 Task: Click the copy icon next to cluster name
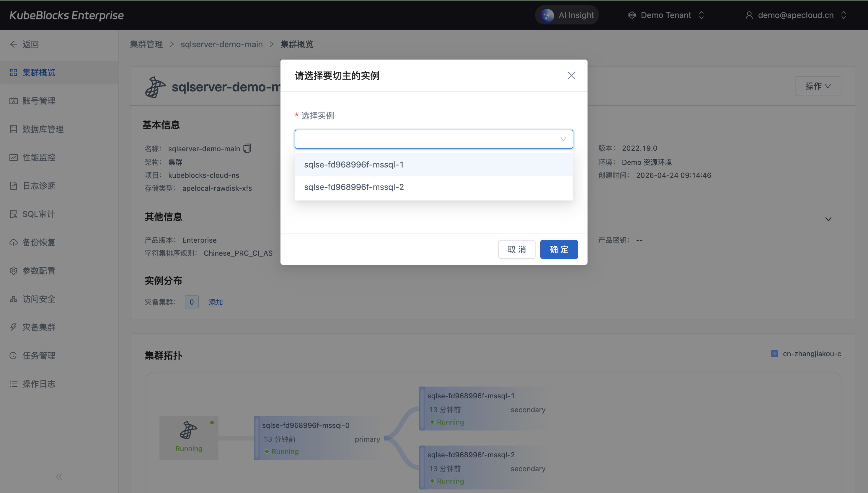pyautogui.click(x=247, y=148)
